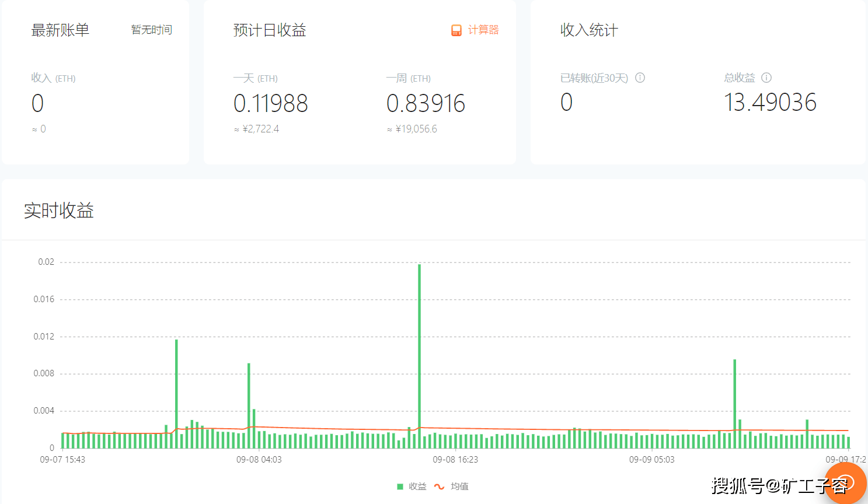
Task: Click the info icon beside 已转账(近30天)
Action: pyautogui.click(x=640, y=78)
